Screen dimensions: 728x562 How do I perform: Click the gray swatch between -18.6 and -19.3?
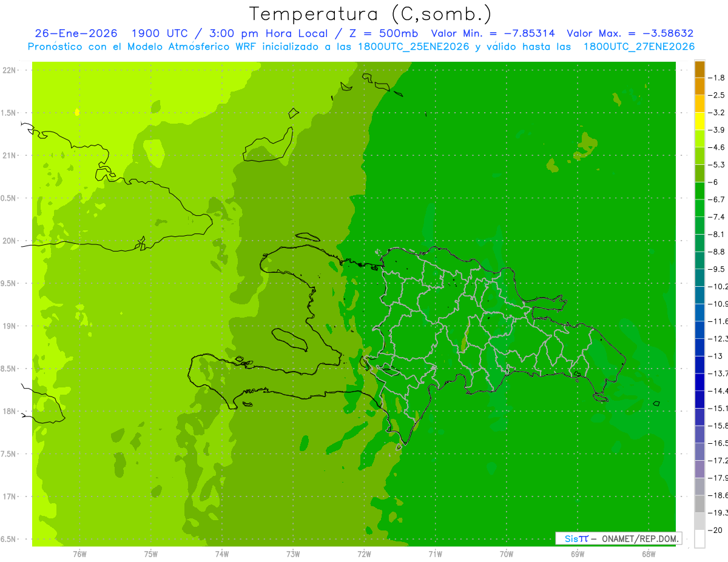[699, 504]
